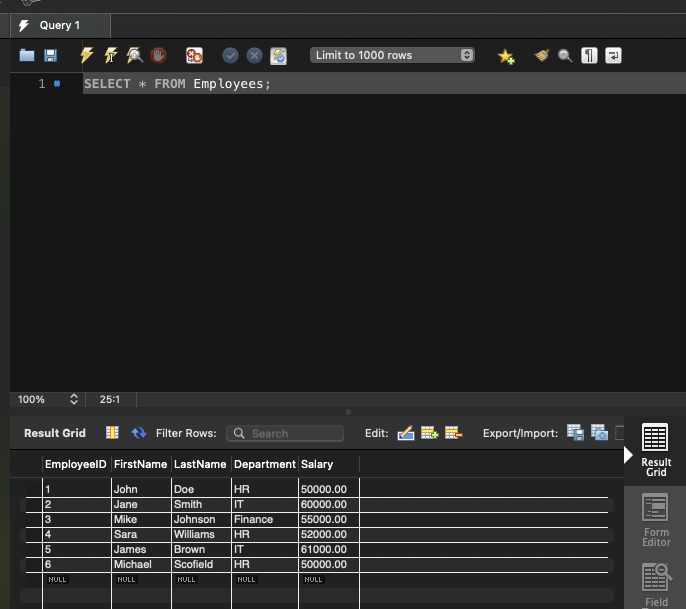Viewport: 686px width, 609px height.
Task: Sort by the Salary column header
Action: (317, 464)
